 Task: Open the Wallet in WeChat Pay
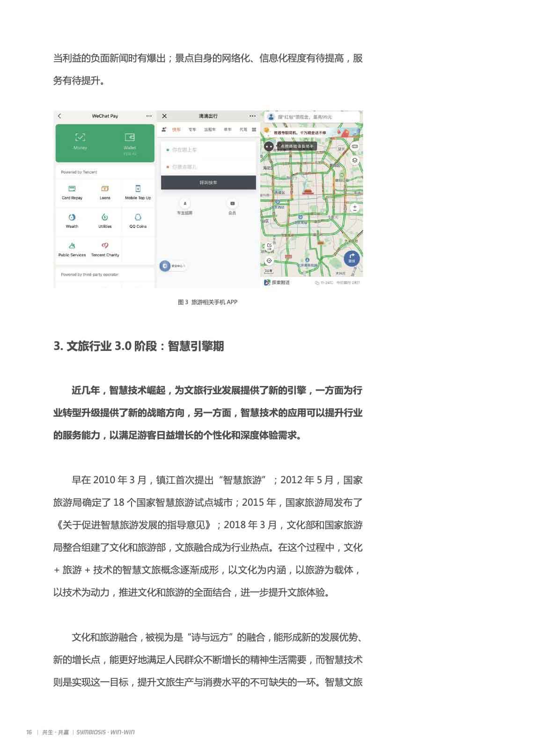point(130,138)
